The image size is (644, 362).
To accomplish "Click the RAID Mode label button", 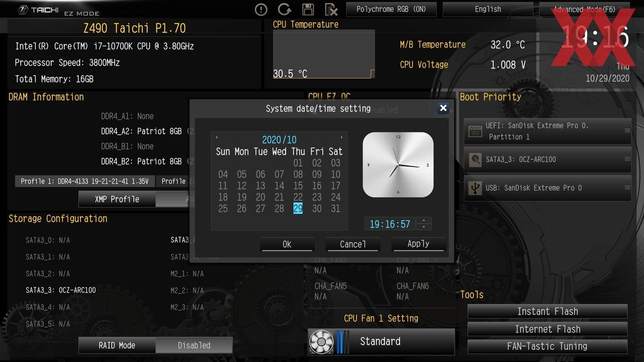I will pyautogui.click(x=117, y=345).
